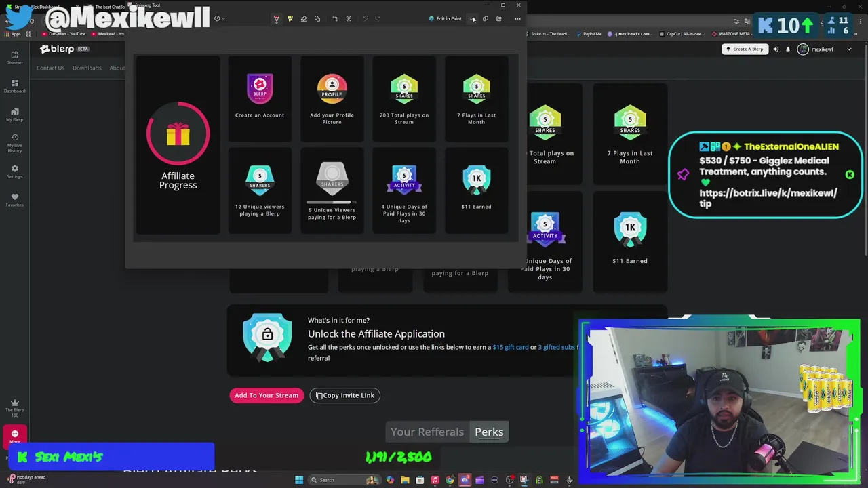Open File Explorer from the taskbar
Image resolution: width=868 pixels, height=488 pixels.
pyautogui.click(x=405, y=480)
